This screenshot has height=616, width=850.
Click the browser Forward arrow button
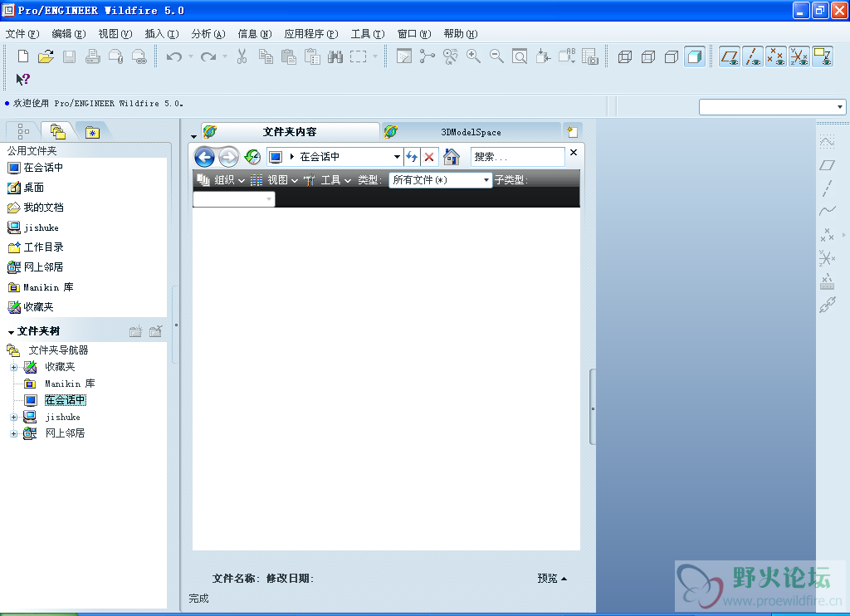click(x=228, y=157)
